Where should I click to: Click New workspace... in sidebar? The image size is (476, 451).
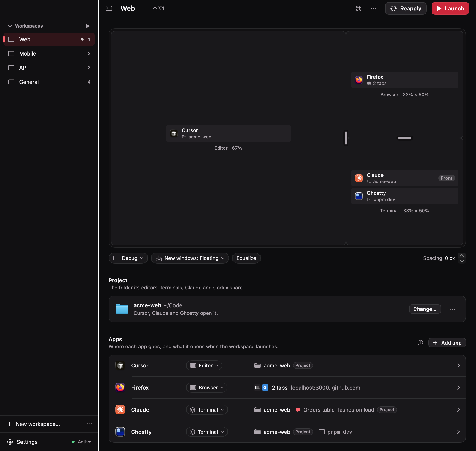tap(34, 424)
